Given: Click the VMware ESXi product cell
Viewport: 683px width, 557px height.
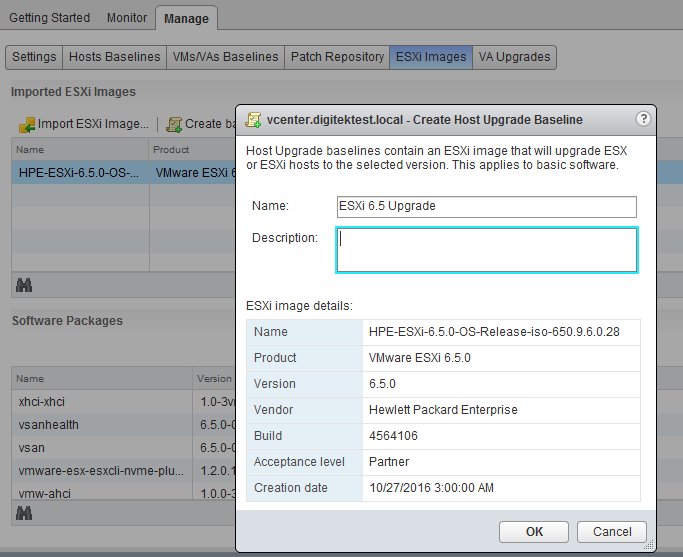Looking at the screenshot, I should [x=195, y=173].
